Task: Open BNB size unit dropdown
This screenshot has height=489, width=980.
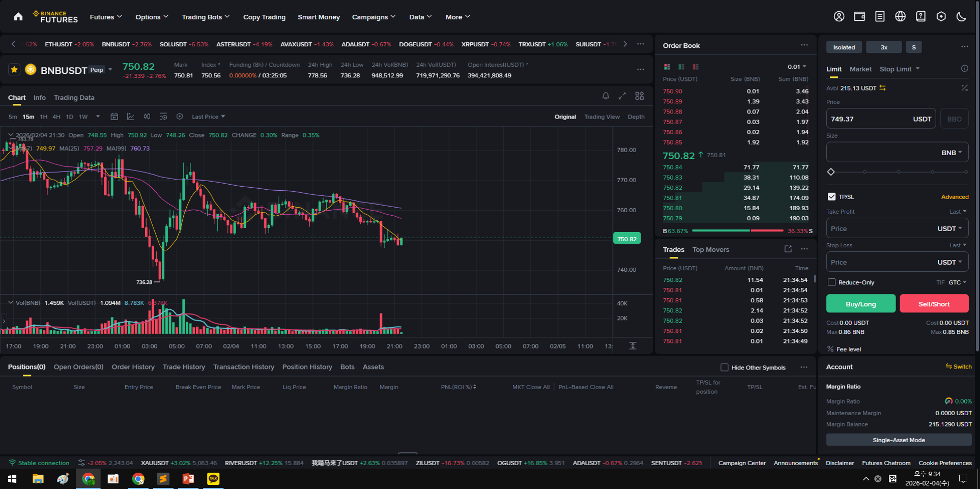Action: tap(952, 153)
